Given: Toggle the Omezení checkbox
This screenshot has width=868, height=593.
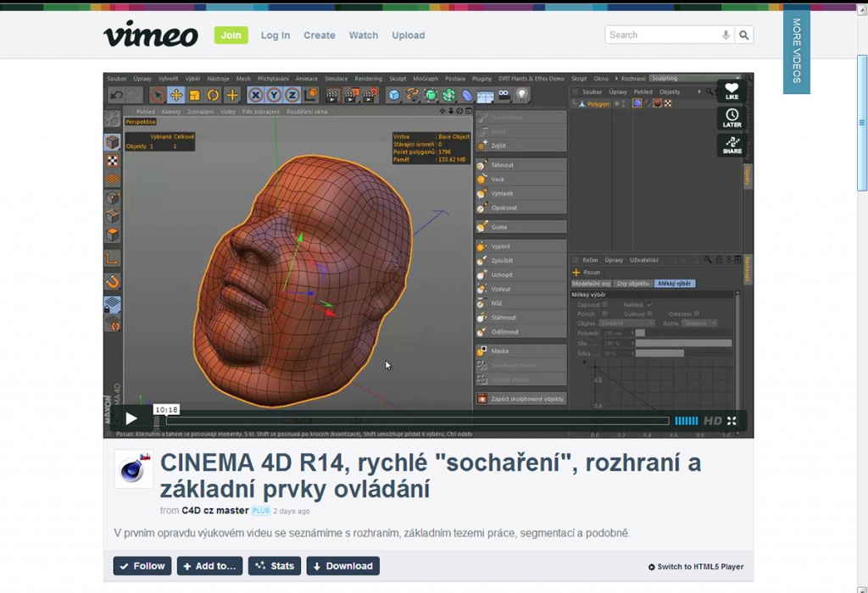Looking at the screenshot, I should tap(697, 313).
